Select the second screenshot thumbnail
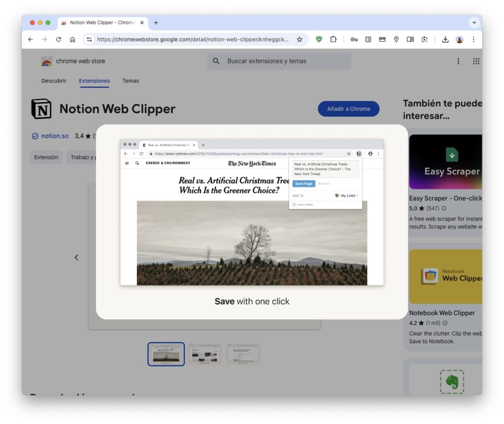504x424 pixels. (204, 354)
